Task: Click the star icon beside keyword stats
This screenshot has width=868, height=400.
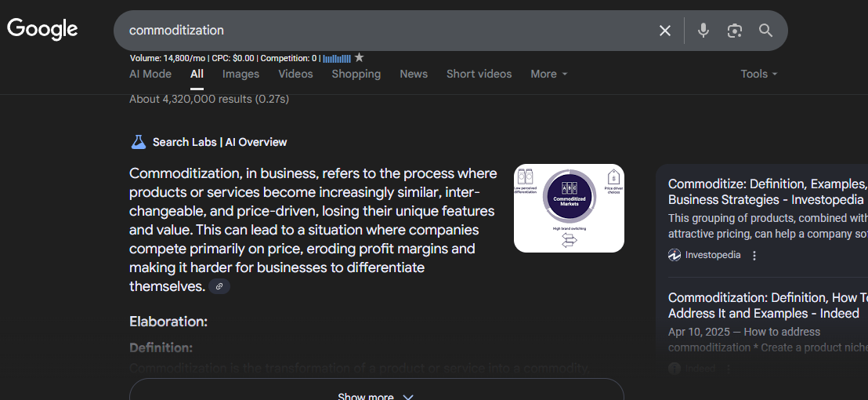Action: coord(359,58)
